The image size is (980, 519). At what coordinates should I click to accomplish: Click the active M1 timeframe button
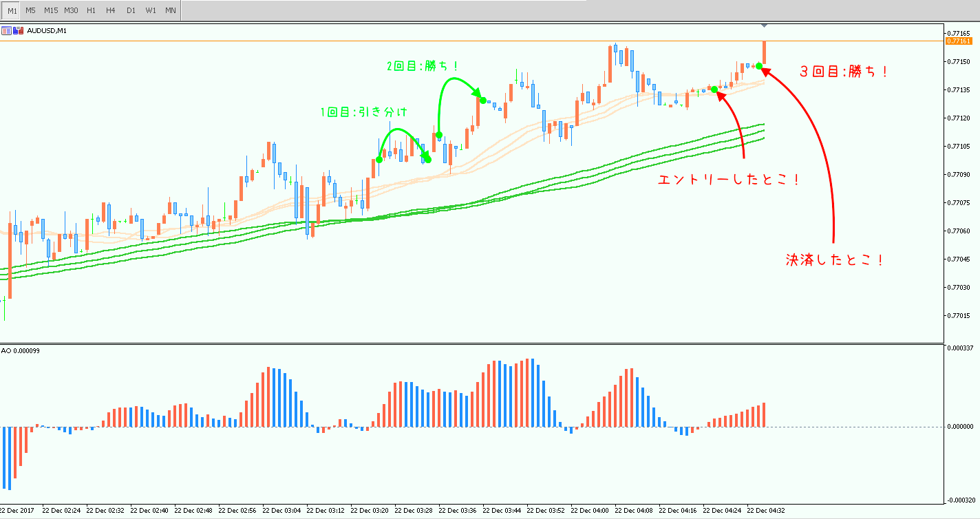point(12,10)
